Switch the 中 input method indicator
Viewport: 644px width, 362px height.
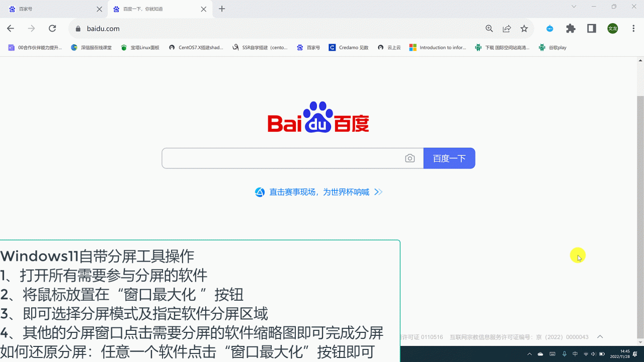coord(575,354)
